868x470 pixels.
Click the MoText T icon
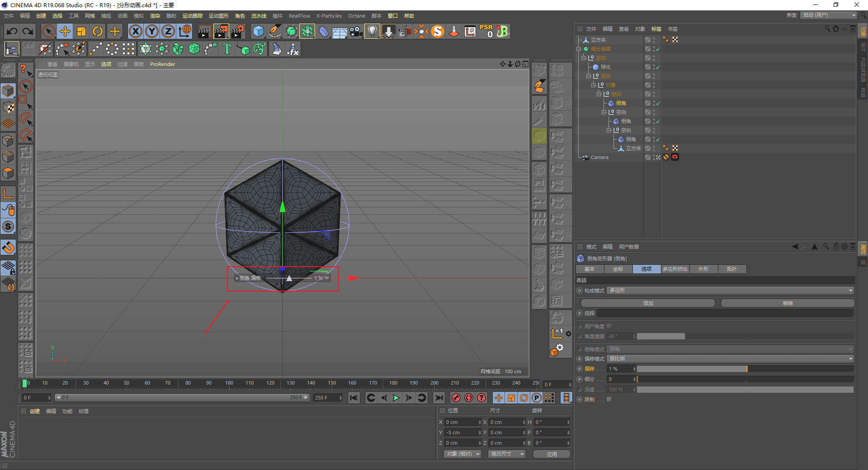pos(227,49)
